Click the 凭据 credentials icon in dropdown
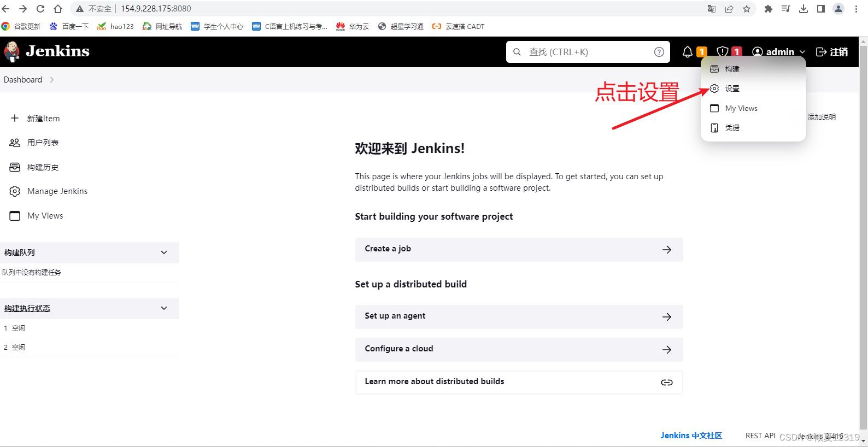 (x=714, y=128)
